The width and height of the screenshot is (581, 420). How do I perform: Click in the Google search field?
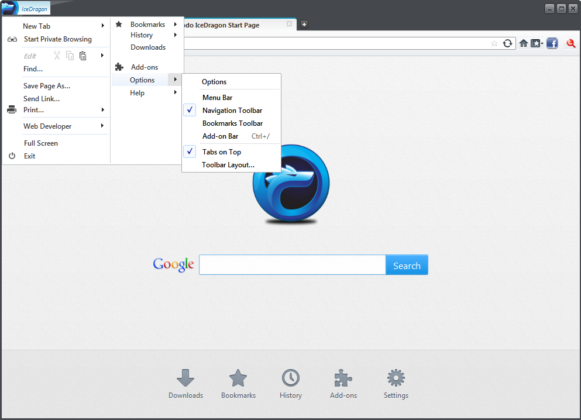292,265
